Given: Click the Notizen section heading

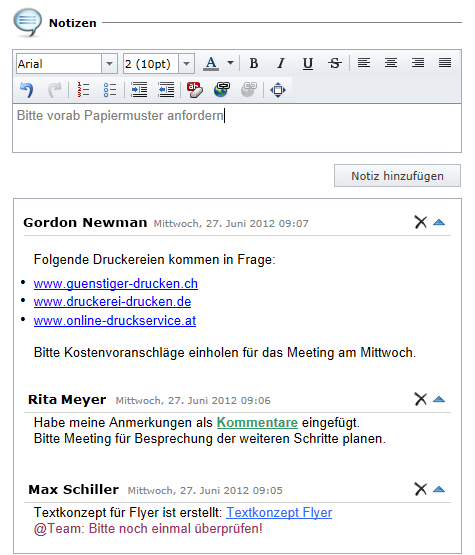Looking at the screenshot, I should [x=73, y=23].
